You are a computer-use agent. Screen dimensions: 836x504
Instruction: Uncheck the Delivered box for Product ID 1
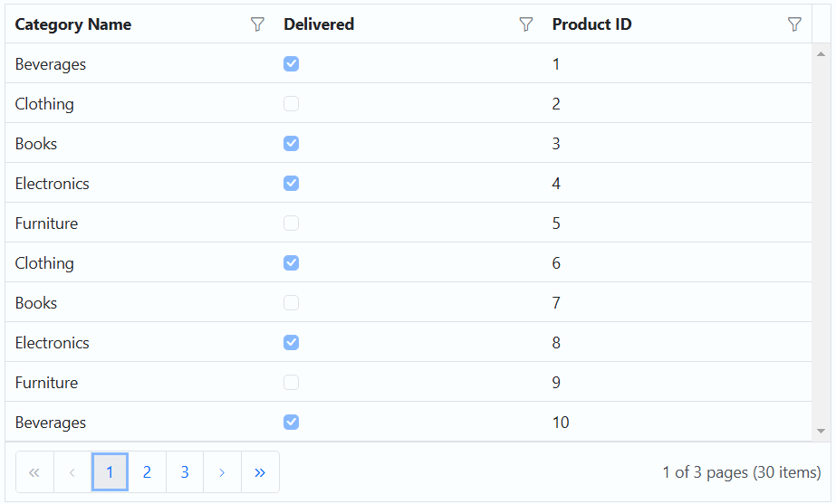(291, 64)
